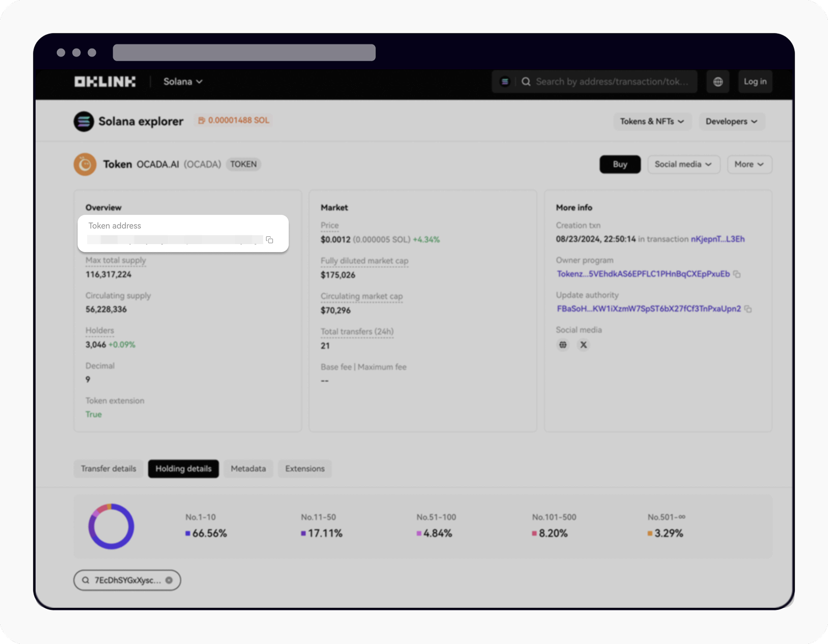The width and height of the screenshot is (828, 644).
Task: Open the token's website globe icon
Action: 563,345
